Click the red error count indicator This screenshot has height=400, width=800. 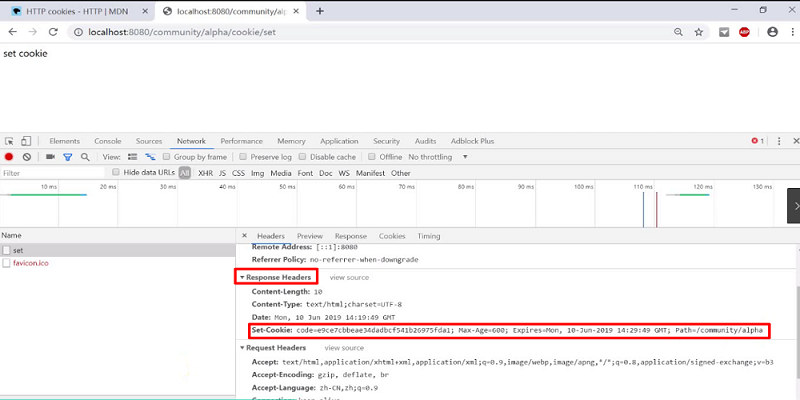click(758, 141)
